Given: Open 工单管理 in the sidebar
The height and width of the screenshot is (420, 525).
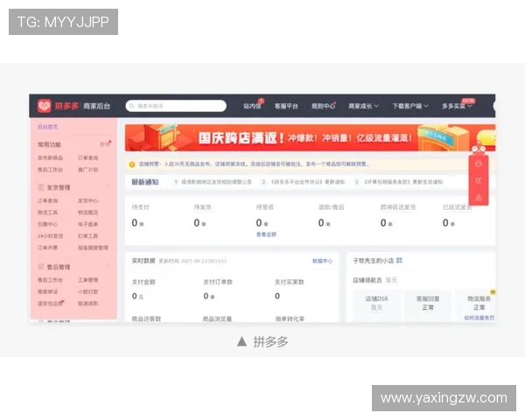Looking at the screenshot, I should pyautogui.click(x=88, y=280).
